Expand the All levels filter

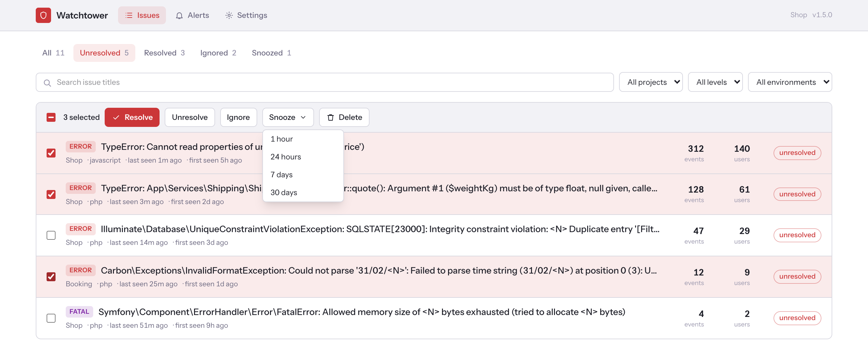(715, 82)
